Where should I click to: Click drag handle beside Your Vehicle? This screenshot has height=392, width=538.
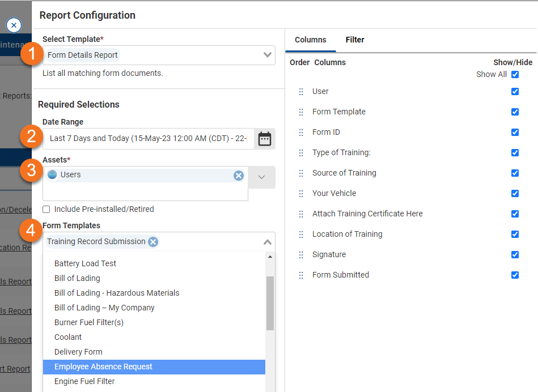point(301,194)
